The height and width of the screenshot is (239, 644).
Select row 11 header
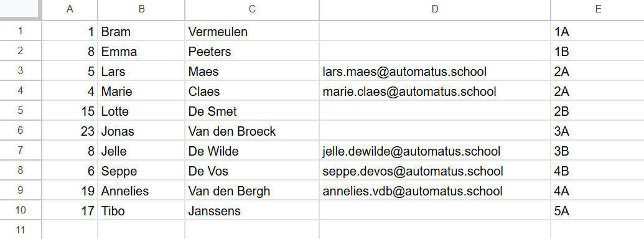[x=20, y=230]
